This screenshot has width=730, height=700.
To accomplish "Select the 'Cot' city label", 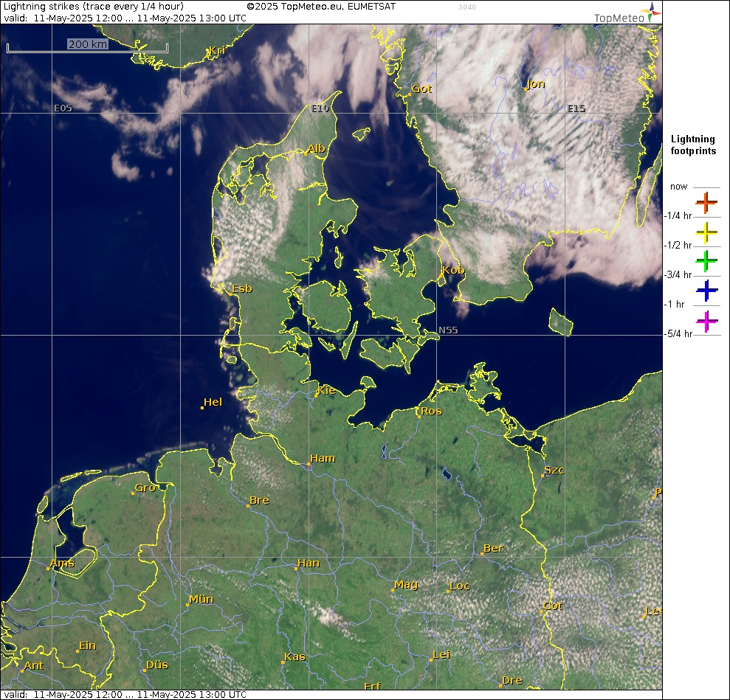I will 553,606.
